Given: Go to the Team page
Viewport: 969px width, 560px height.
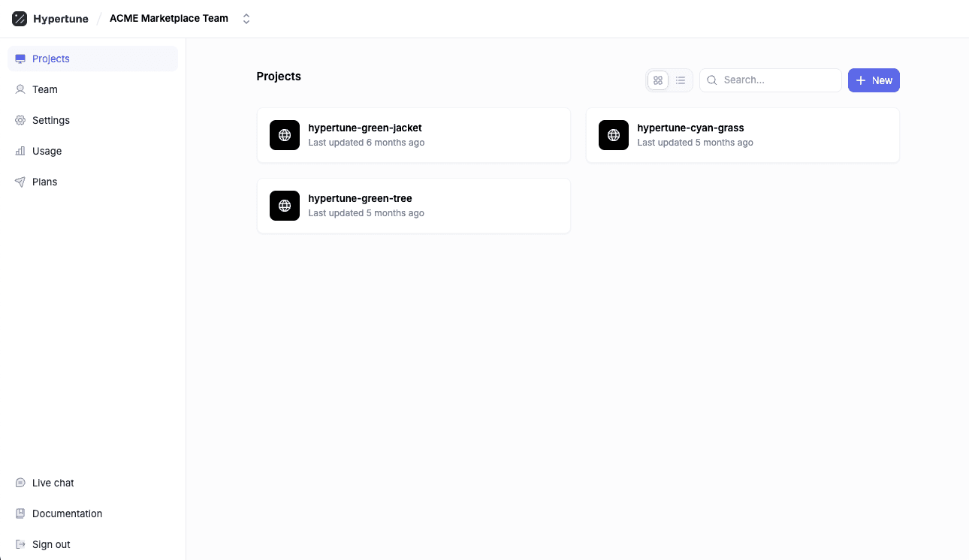Looking at the screenshot, I should click(x=45, y=89).
